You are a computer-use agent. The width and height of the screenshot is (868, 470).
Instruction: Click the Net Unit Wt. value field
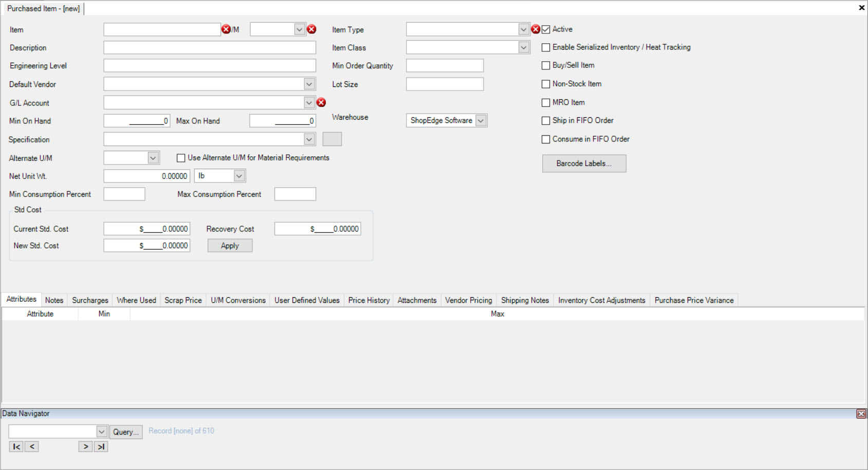(x=147, y=176)
